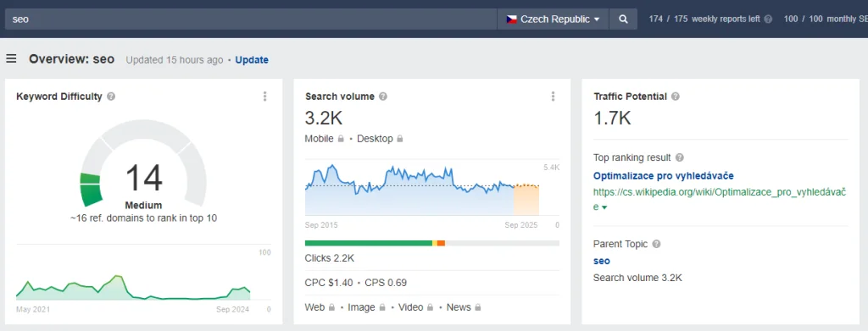This screenshot has width=868, height=331.
Task: Click the Clicks 2.2K text
Action: point(330,258)
